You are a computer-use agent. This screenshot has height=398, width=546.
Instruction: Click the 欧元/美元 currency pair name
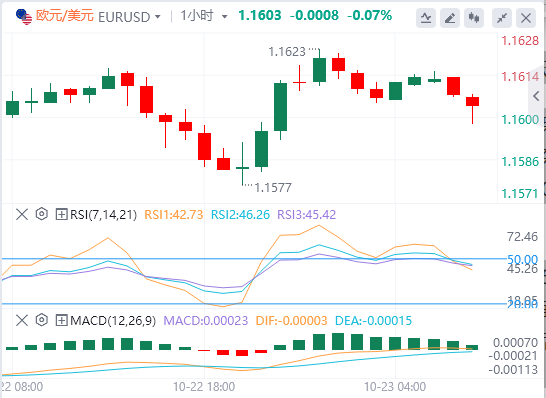[x=65, y=16]
